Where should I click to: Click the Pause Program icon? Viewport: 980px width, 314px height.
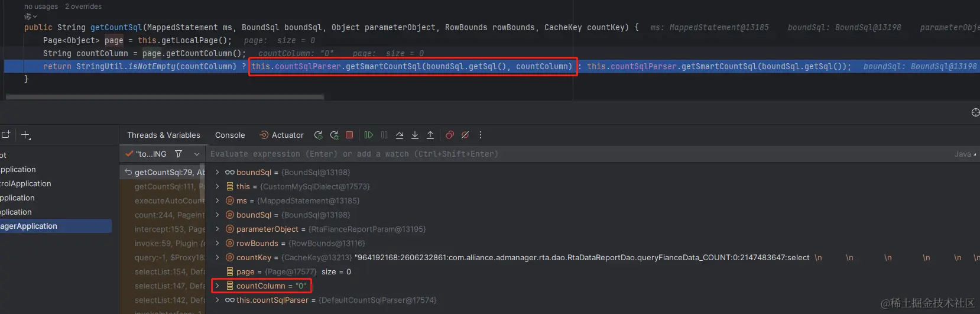384,135
